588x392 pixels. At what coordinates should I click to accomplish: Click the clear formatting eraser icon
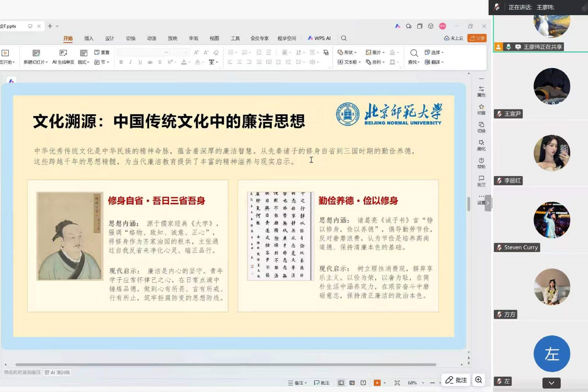point(216,52)
